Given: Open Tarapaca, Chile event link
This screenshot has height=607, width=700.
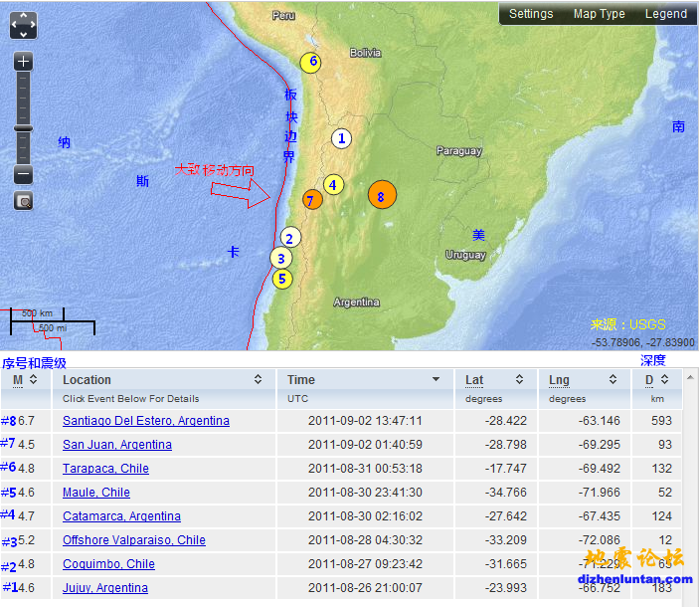Looking at the screenshot, I should pos(105,468).
